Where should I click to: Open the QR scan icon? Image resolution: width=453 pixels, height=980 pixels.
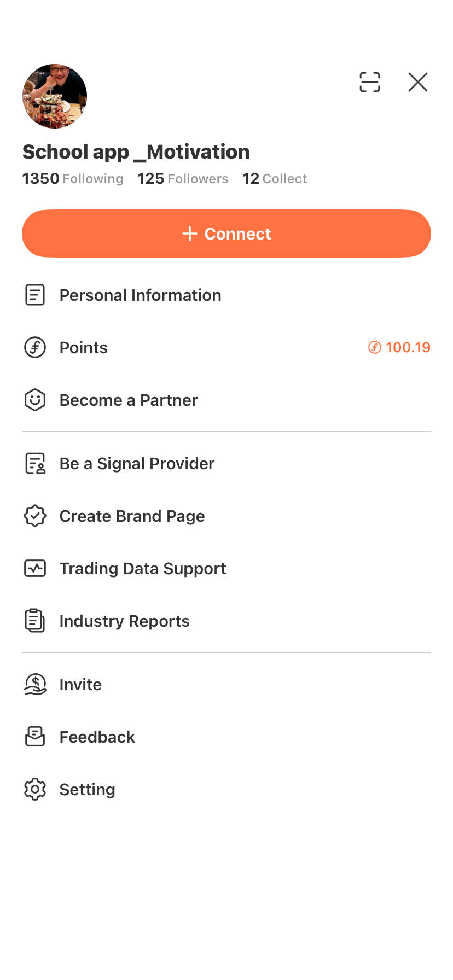[369, 82]
